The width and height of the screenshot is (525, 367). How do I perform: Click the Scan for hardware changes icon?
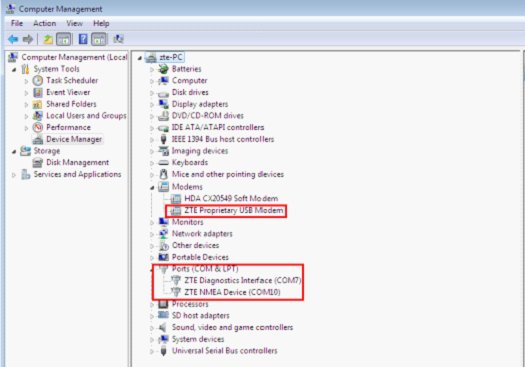click(118, 39)
